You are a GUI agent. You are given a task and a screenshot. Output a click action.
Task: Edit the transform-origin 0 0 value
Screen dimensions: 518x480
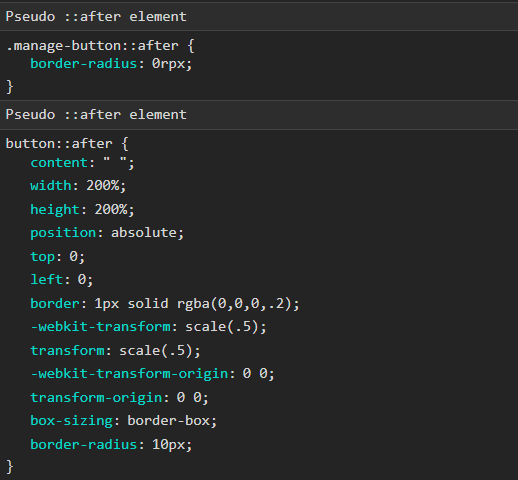[x=189, y=398]
